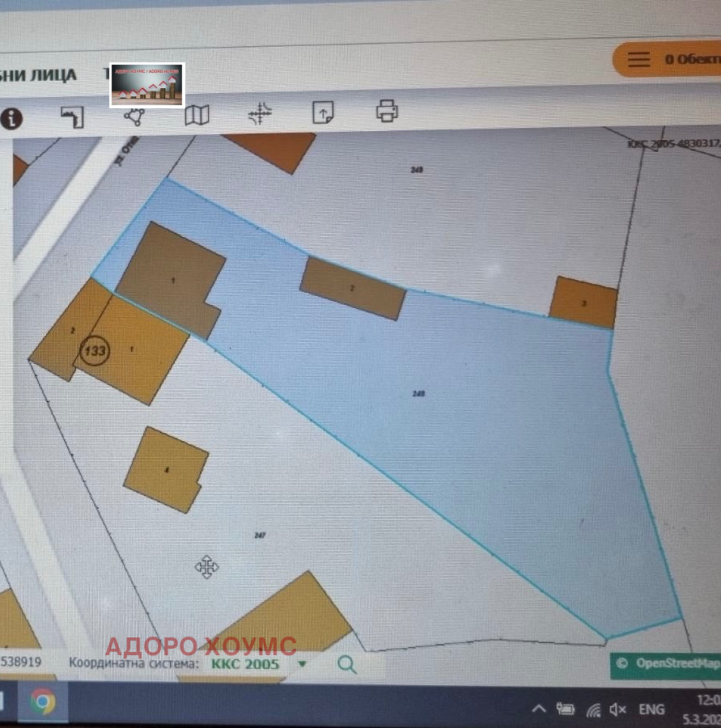
Task: Click the info icon in map toolbar
Action: point(11,118)
